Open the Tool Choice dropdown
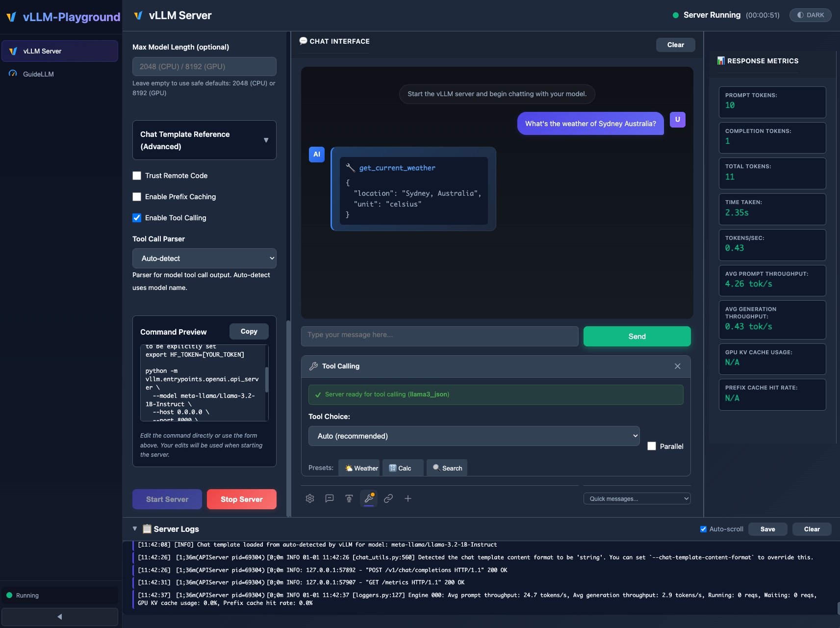This screenshot has height=628, width=840. [473, 436]
